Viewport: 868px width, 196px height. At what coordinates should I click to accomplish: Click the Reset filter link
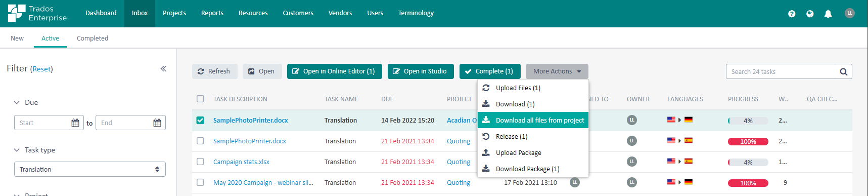[x=42, y=69]
